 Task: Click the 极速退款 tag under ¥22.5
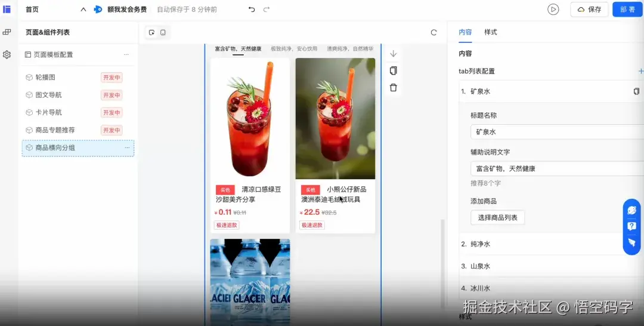tap(312, 225)
